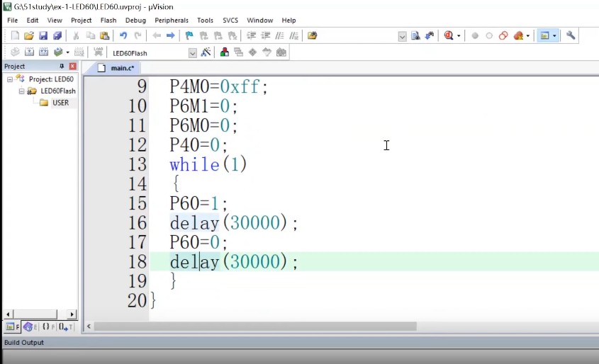Create a new file with the New icon
This screenshot has height=364, width=599.
pyautogui.click(x=16, y=35)
